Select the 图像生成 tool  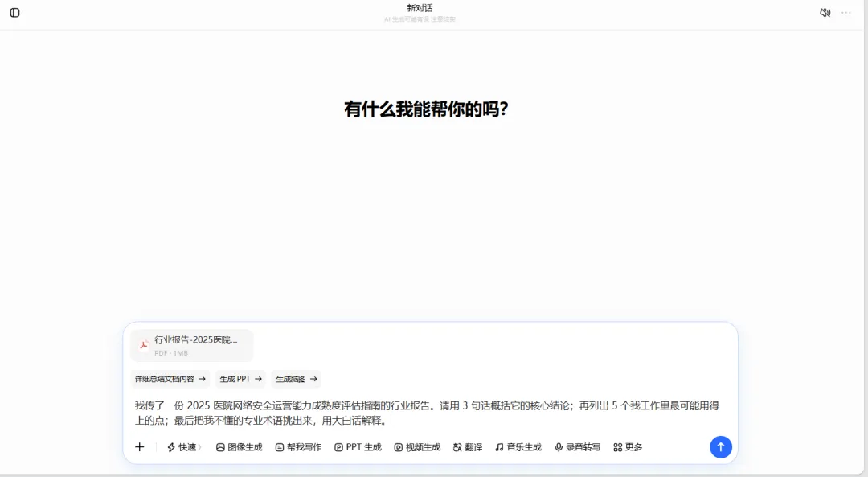[240, 447]
